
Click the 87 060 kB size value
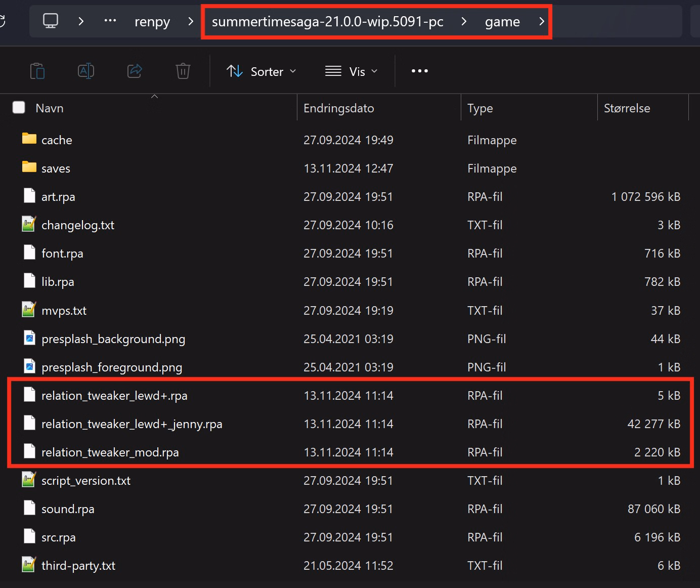pos(654,509)
